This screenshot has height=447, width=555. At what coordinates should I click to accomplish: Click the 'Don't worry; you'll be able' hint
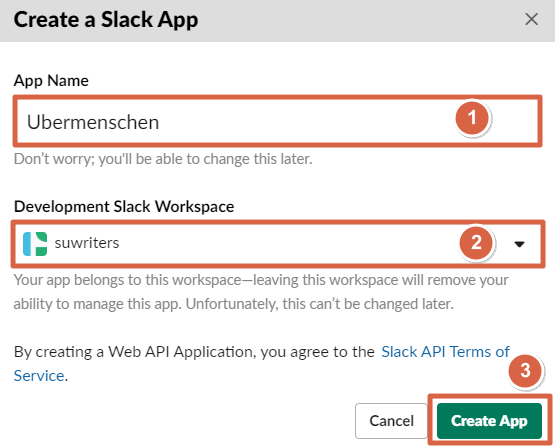click(163, 159)
